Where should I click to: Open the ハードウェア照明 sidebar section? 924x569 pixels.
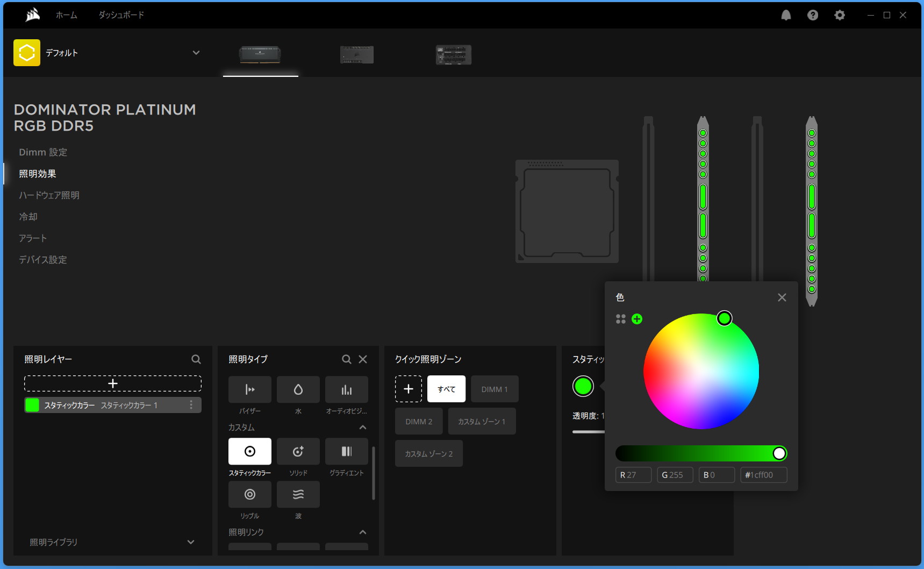49,195
